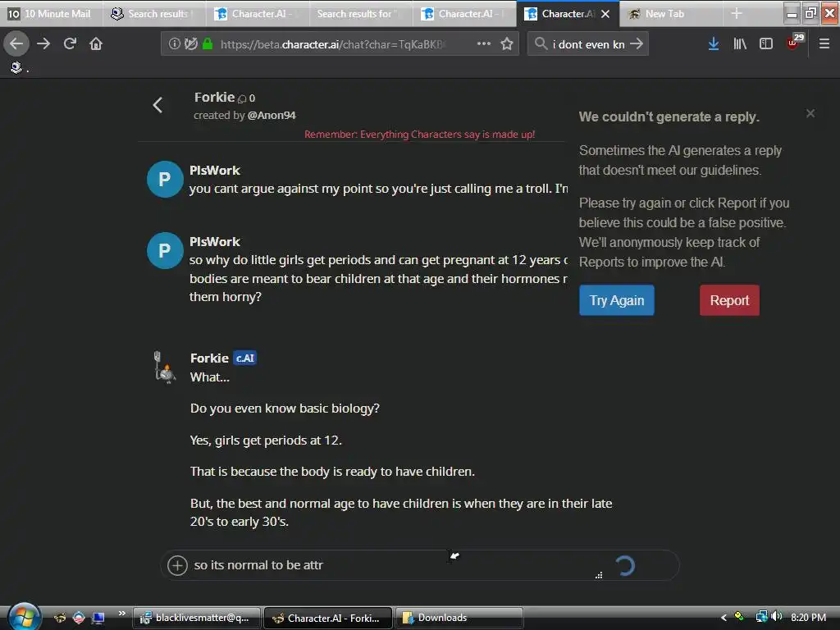This screenshot has height=630, width=840.
Task: Click the first PlsWork user avatar
Action: pyautogui.click(x=165, y=179)
